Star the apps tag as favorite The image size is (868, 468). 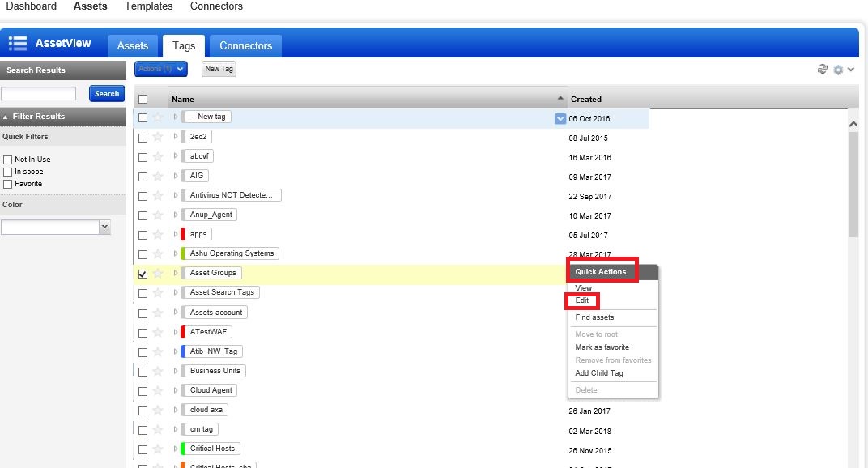[x=156, y=234]
